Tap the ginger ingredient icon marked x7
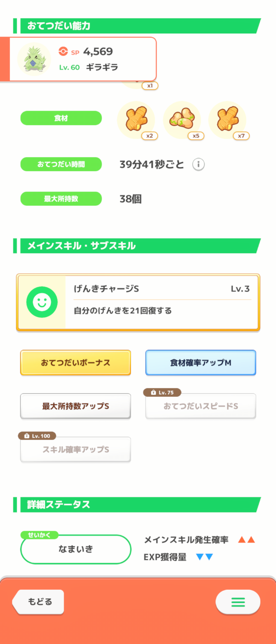Image resolution: width=276 pixels, height=644 pixels. pos(227,120)
